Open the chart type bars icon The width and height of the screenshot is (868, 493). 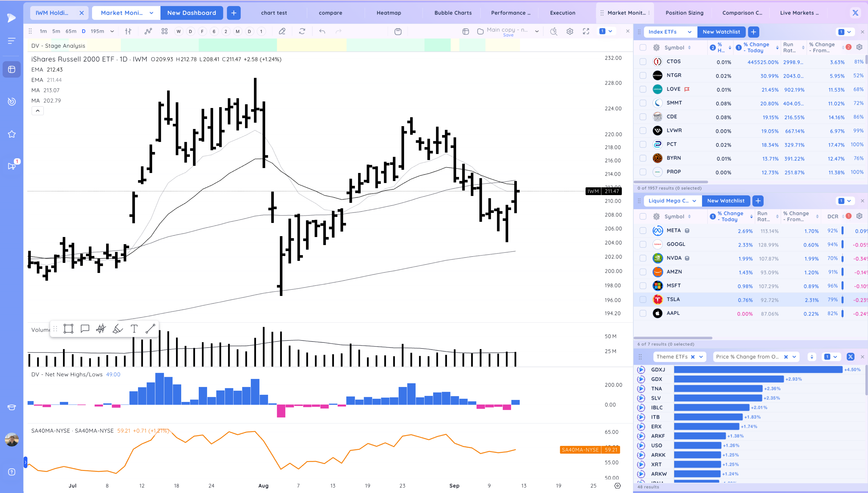pos(128,31)
